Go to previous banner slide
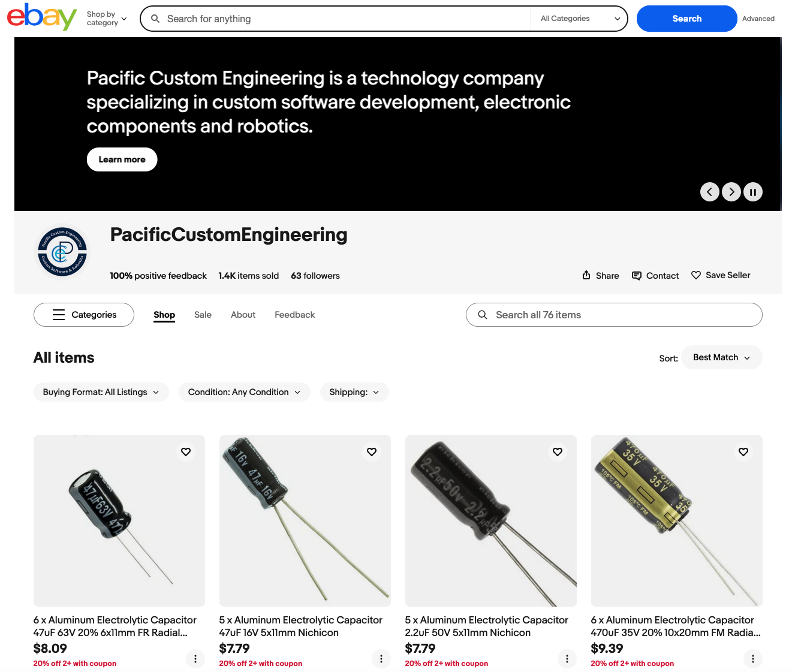Image resolution: width=792 pixels, height=672 pixels. pos(709,192)
